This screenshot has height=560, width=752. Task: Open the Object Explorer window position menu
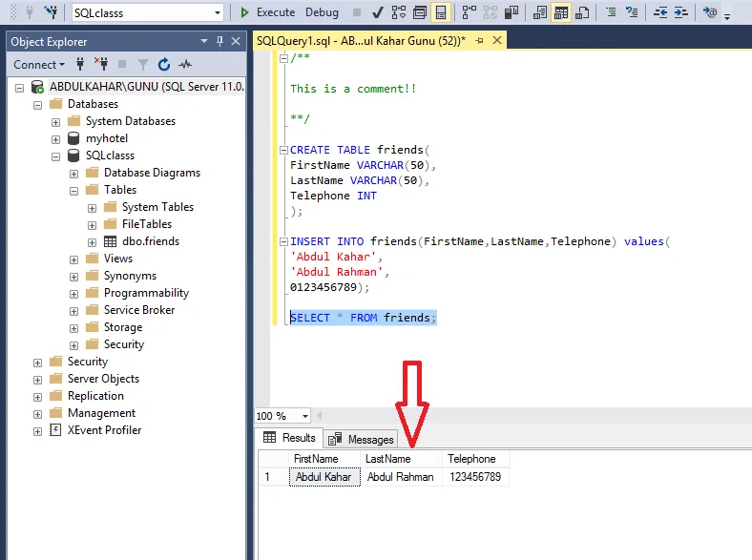coord(204,41)
